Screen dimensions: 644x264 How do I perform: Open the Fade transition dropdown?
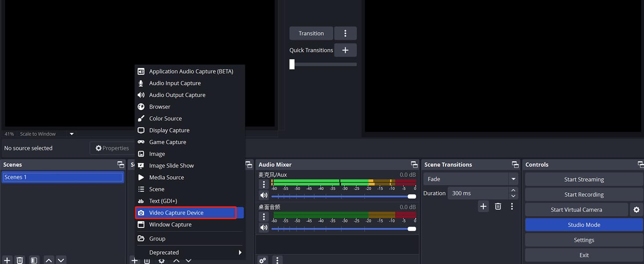[513, 179]
